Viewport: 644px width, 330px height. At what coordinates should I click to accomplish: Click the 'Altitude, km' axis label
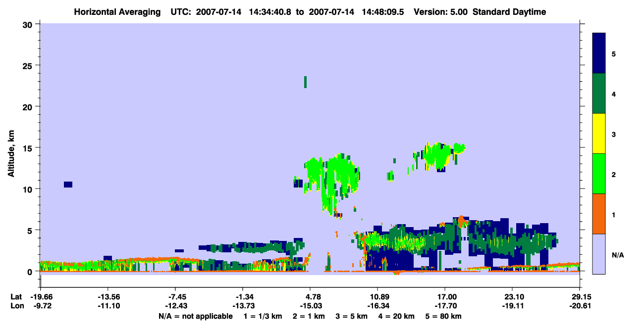coord(11,154)
